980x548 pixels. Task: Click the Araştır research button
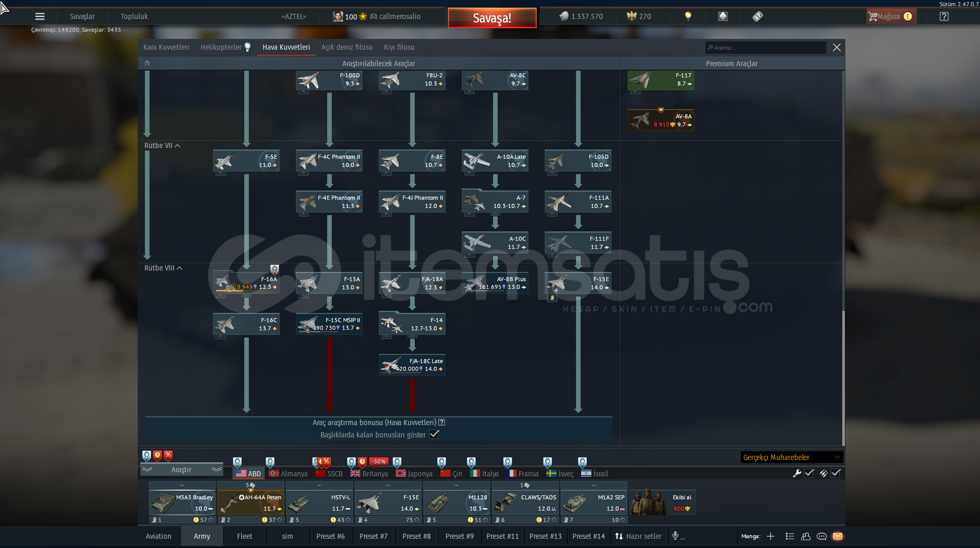coord(181,470)
